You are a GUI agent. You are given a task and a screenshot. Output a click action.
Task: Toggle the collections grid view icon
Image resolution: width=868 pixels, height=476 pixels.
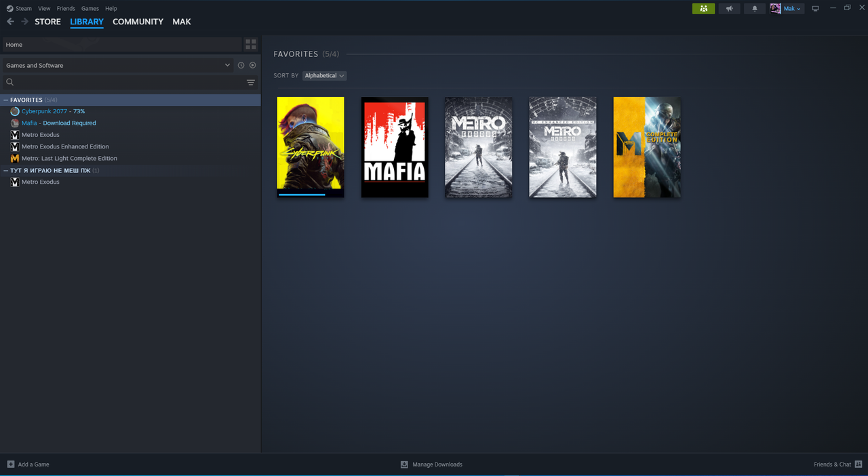[251, 45]
